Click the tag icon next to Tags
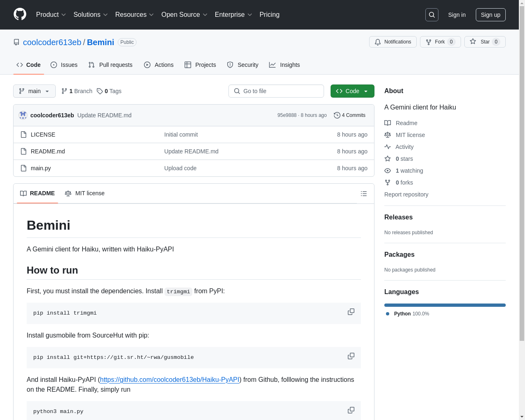Image resolution: width=525 pixels, height=420 pixels. 100,91
